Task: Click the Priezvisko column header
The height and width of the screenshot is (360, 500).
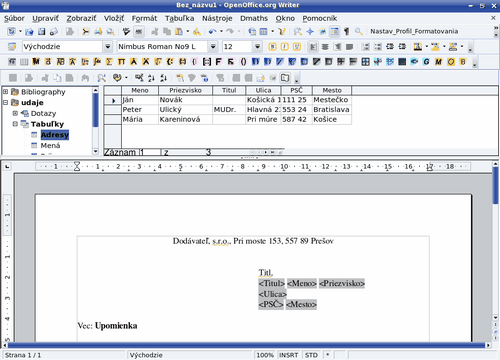Action: [x=185, y=90]
